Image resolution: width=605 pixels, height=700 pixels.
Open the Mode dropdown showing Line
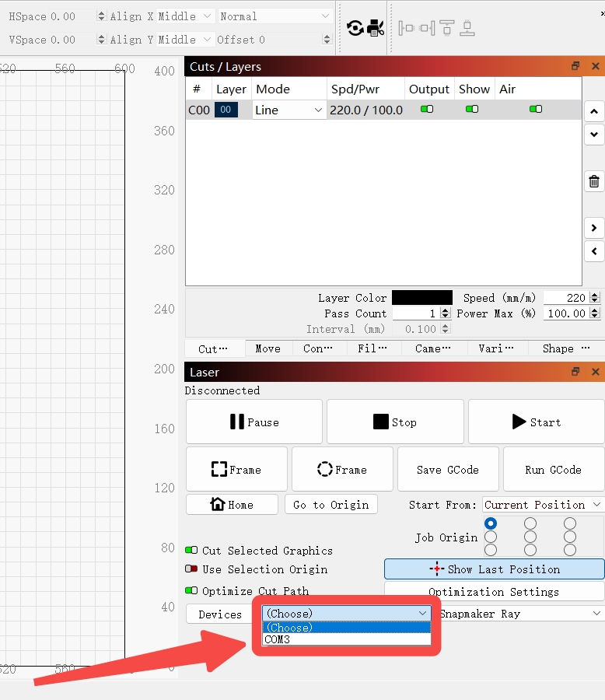[289, 110]
